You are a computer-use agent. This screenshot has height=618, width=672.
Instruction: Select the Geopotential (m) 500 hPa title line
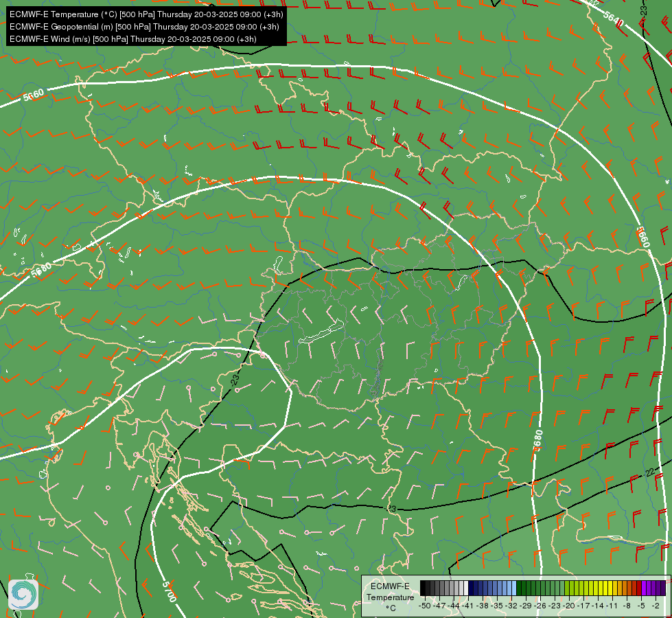tap(144, 27)
